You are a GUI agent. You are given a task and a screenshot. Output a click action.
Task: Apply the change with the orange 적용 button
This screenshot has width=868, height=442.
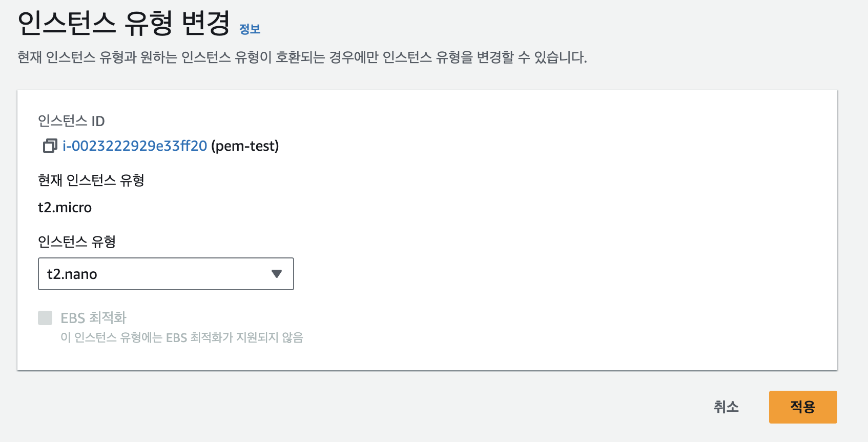tap(803, 407)
